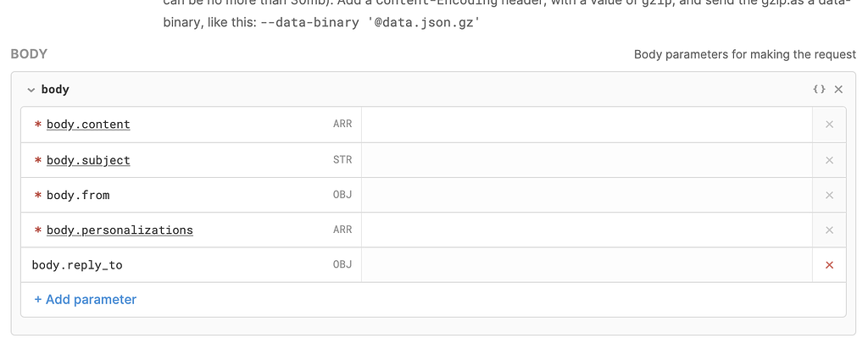The image size is (868, 360).
Task: Select the body.reply_to parameter name
Action: coord(77,265)
